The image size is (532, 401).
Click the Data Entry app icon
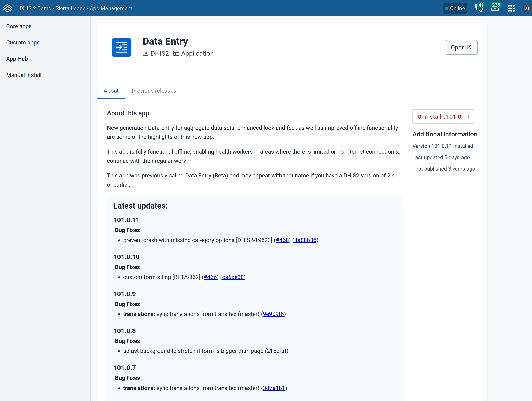(122, 47)
